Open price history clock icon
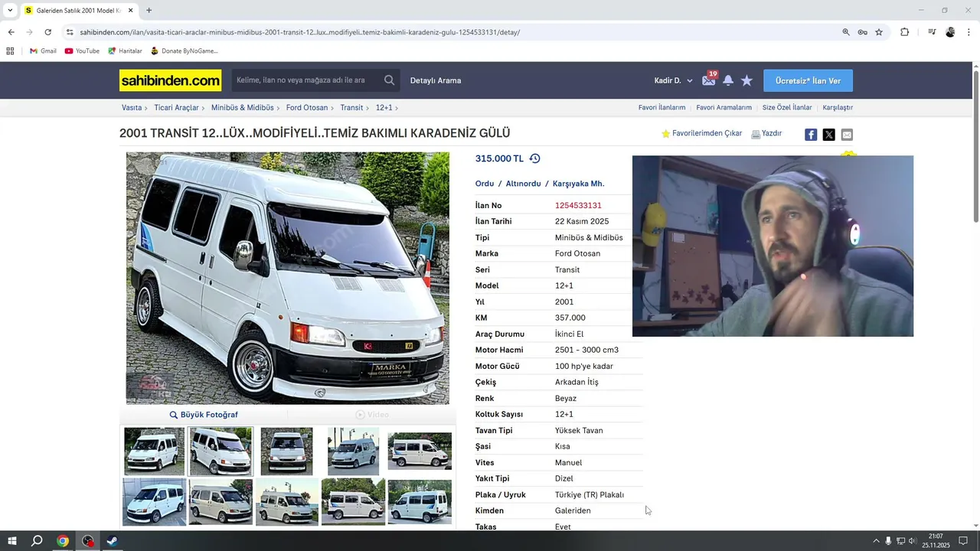980x551 pixels. [x=534, y=158]
